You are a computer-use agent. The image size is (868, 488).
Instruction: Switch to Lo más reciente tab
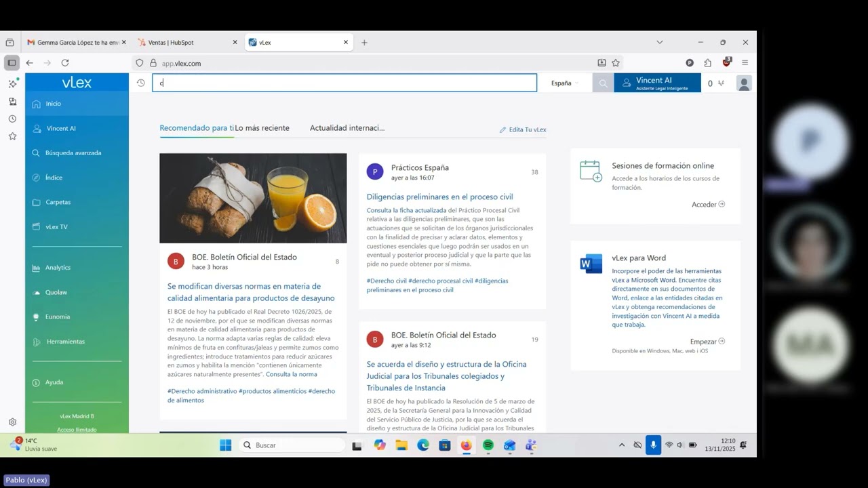[262, 128]
